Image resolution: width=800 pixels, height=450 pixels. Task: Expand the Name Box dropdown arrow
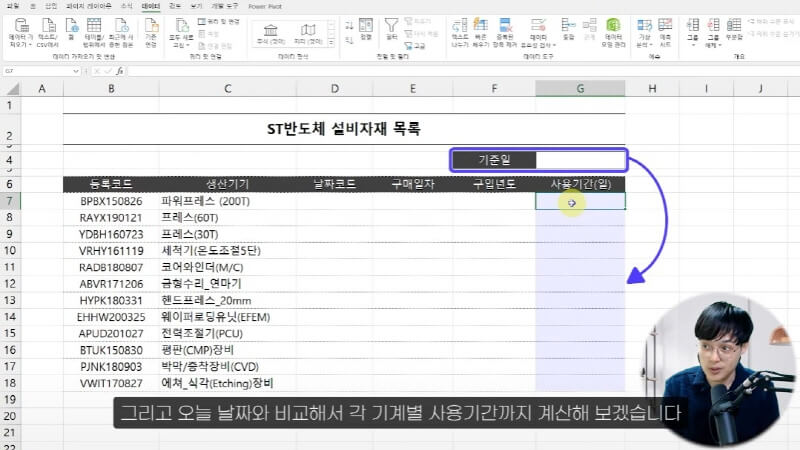point(76,71)
